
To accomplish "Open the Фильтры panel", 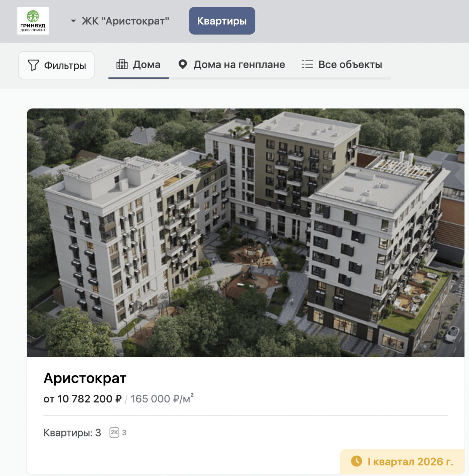I will 56,65.
